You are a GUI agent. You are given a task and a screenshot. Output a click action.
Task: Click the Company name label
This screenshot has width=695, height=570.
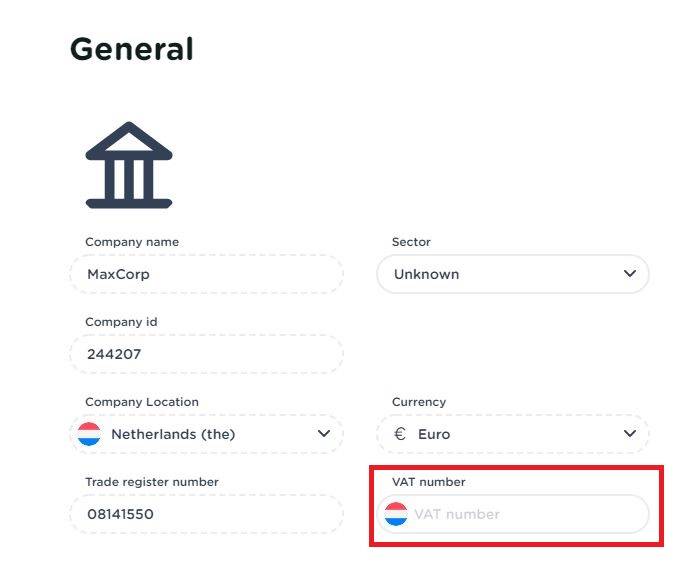[132, 242]
